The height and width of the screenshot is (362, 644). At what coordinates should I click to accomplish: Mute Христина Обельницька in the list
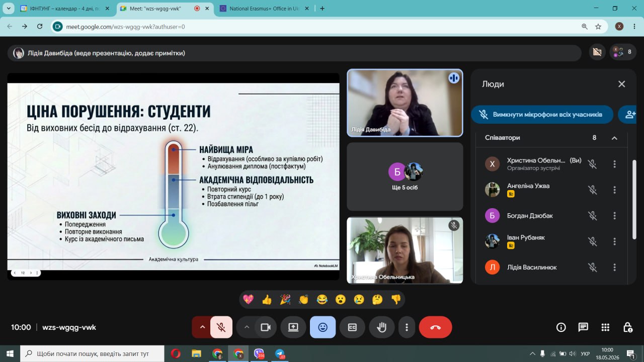pos(593,164)
